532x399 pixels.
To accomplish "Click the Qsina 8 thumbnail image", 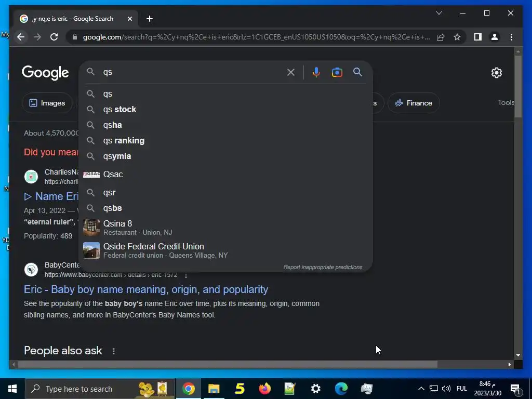I will click(x=91, y=228).
